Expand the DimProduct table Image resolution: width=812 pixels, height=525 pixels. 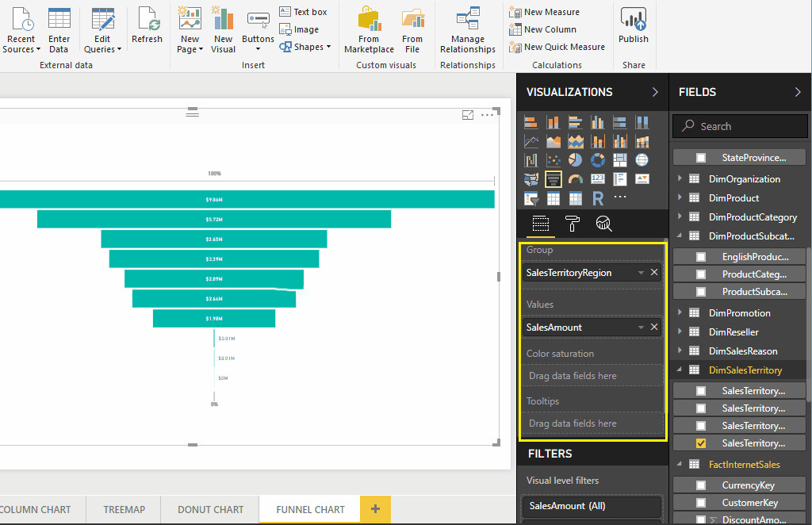tap(680, 198)
